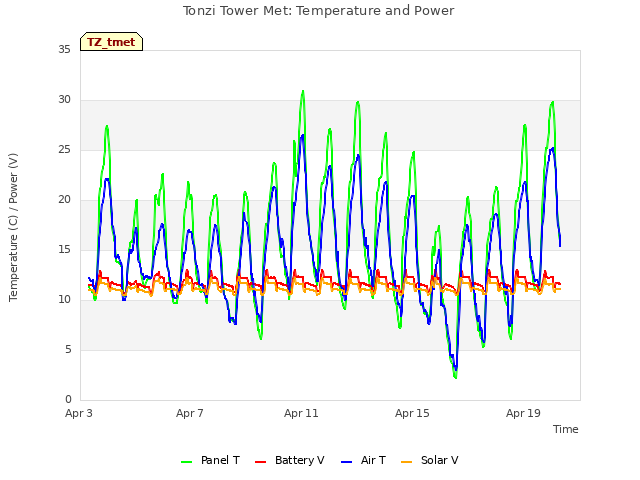Screen dimensions: 640x480
Task: Click the 10 y-axis tick label
Action: 64,300
